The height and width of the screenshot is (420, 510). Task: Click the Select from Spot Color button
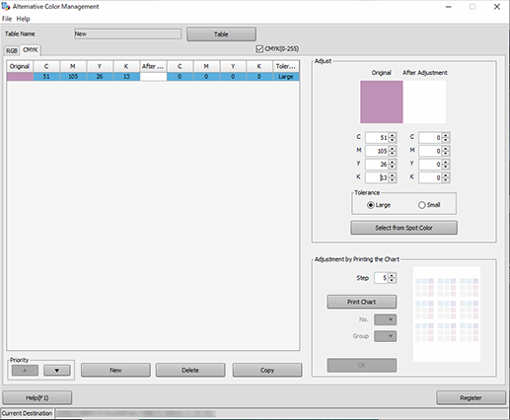point(403,228)
